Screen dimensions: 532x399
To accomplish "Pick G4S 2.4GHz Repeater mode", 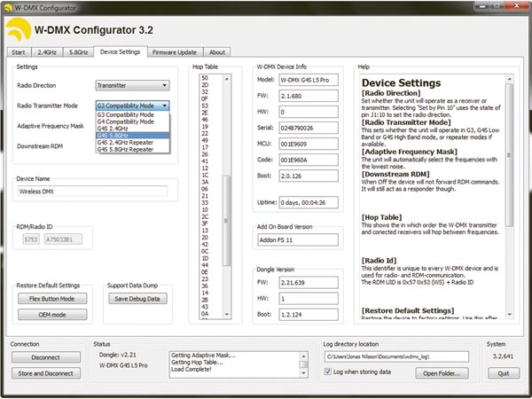I will click(x=133, y=143).
